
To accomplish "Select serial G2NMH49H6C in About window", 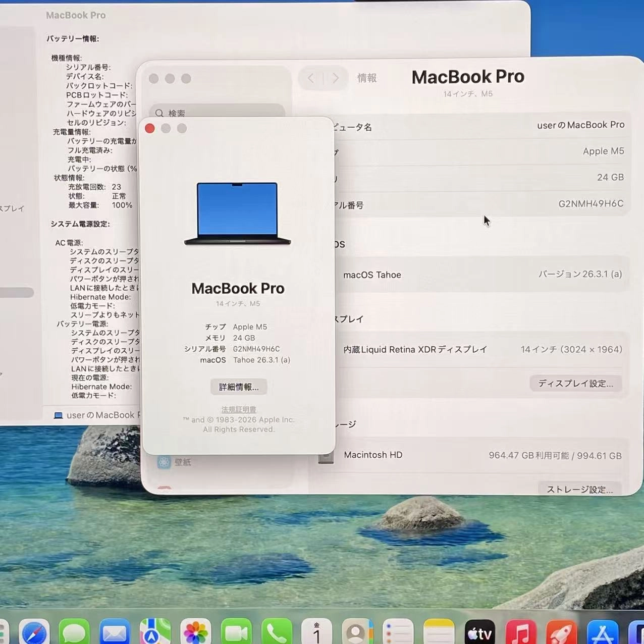I will [x=256, y=349].
